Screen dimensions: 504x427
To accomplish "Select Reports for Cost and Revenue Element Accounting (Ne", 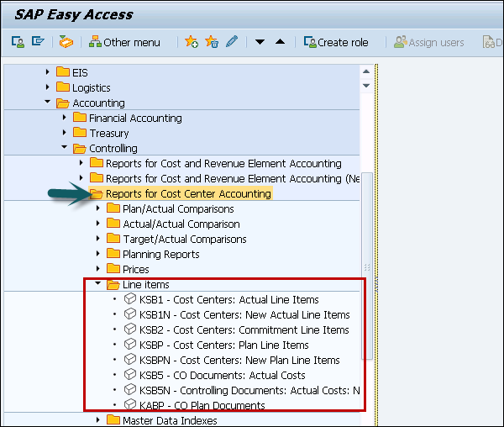I will (233, 178).
